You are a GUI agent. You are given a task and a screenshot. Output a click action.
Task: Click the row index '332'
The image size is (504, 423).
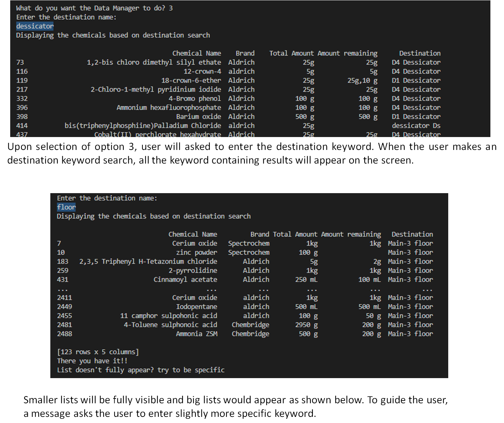tap(22, 99)
